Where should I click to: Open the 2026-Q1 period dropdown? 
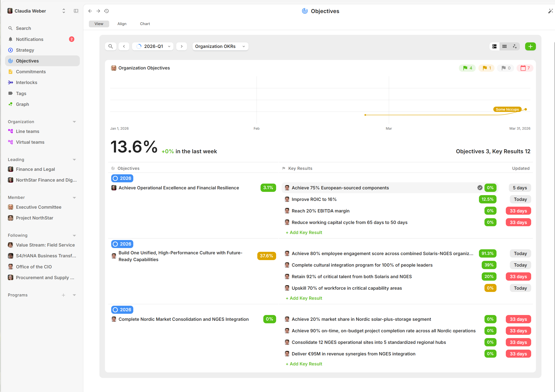coord(153,46)
